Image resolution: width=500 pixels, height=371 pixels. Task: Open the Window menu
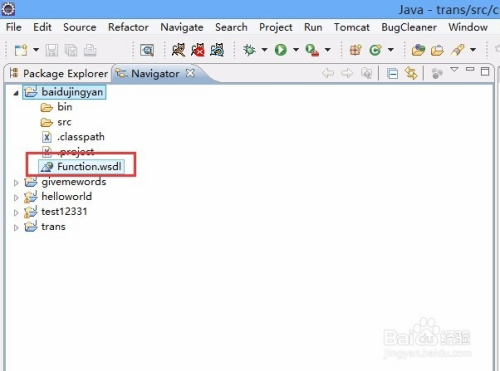[x=468, y=27]
